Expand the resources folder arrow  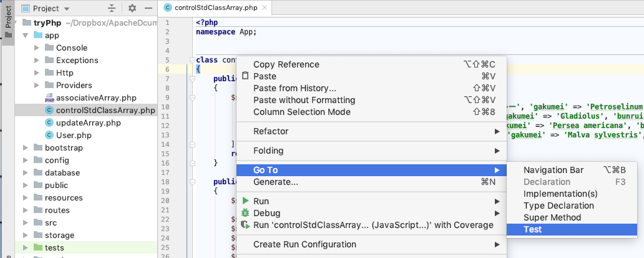[x=25, y=197]
